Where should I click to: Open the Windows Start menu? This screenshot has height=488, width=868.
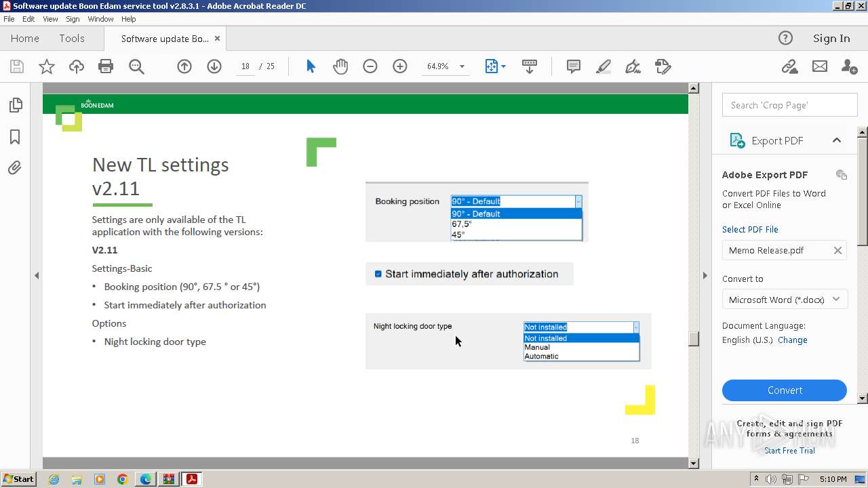click(x=18, y=479)
